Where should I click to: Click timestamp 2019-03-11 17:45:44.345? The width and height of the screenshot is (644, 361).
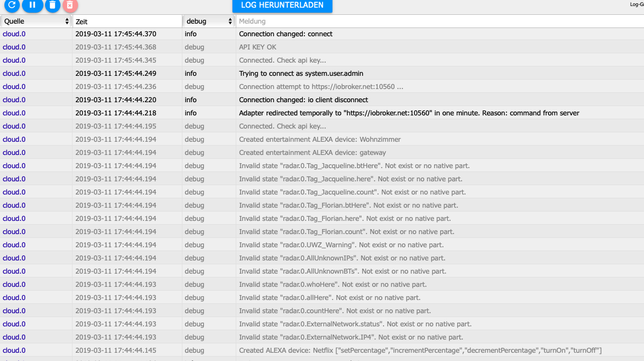[x=116, y=60]
